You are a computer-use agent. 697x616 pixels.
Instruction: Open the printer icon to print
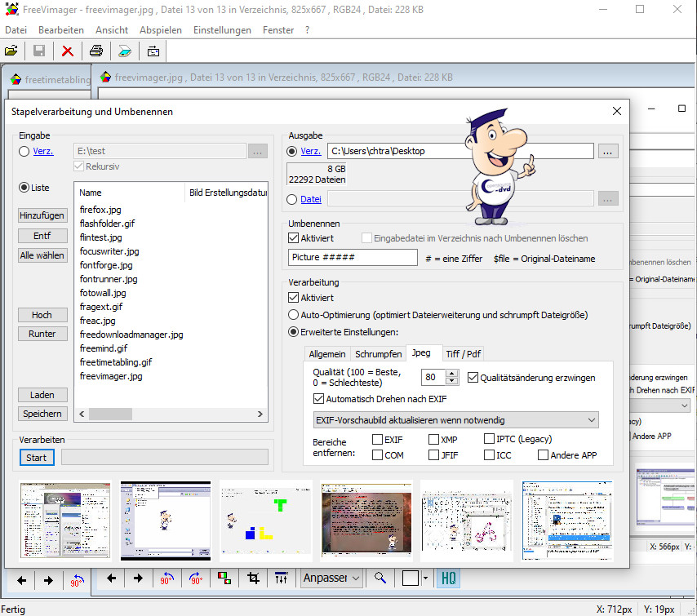[x=96, y=51]
